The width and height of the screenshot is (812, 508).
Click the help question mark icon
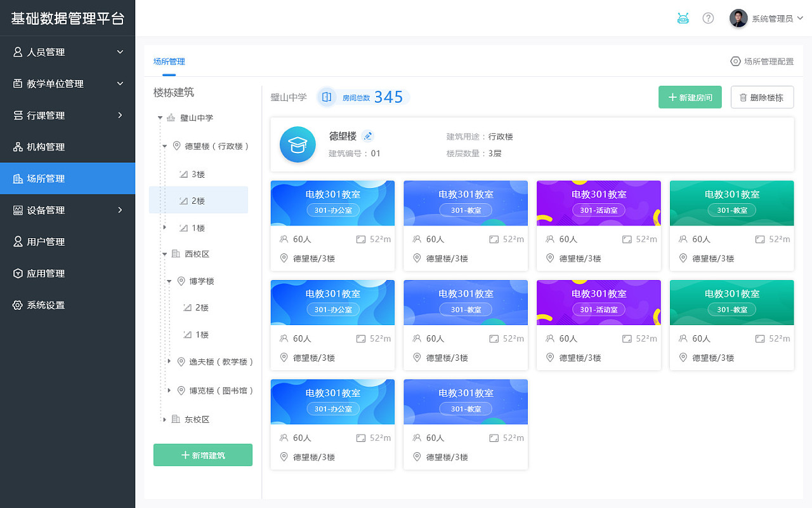click(708, 18)
